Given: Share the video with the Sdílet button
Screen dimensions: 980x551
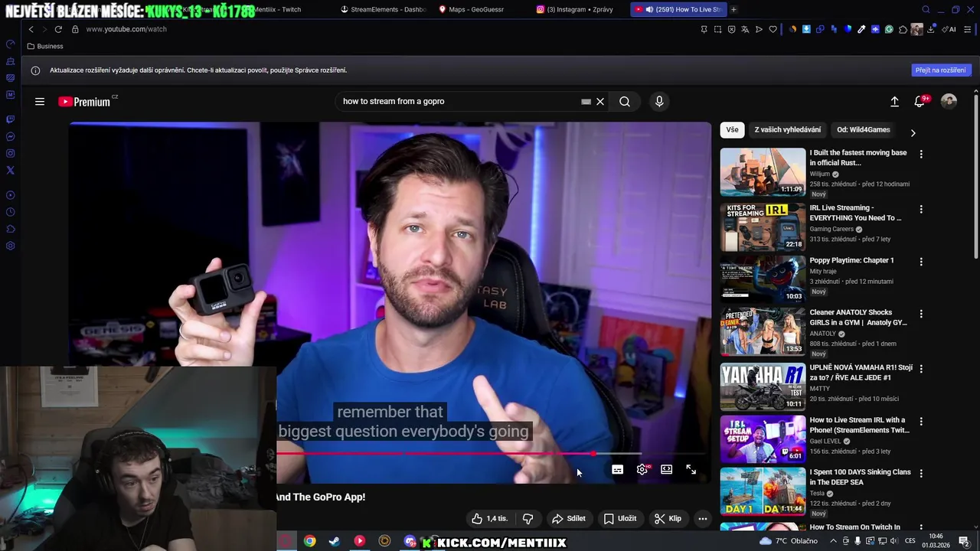Looking at the screenshot, I should coord(569,519).
